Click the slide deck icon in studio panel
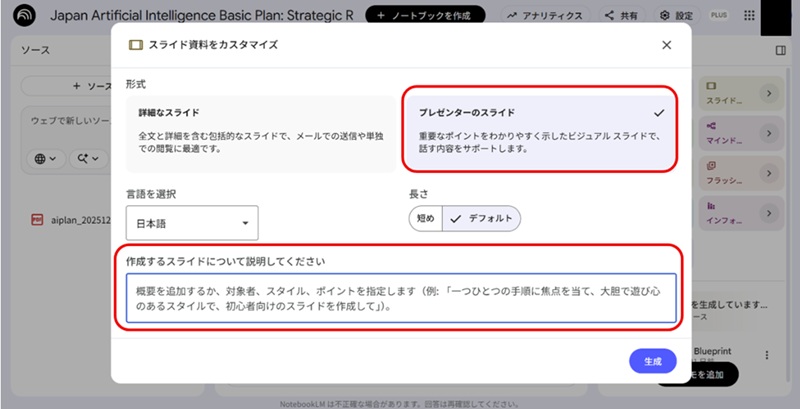800x409 pixels. coord(711,86)
